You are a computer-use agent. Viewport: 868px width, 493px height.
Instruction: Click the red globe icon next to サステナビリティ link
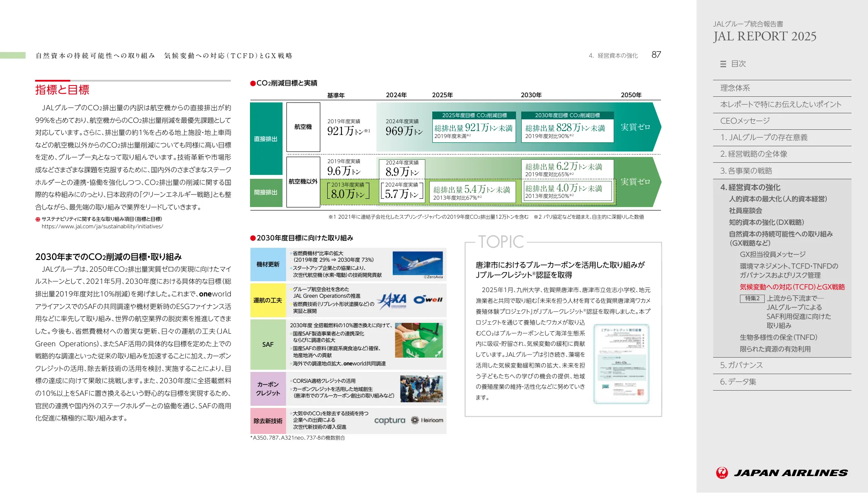click(x=38, y=220)
